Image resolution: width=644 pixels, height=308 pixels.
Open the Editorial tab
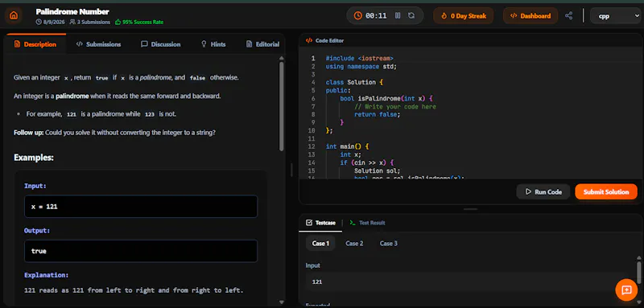pyautogui.click(x=262, y=44)
